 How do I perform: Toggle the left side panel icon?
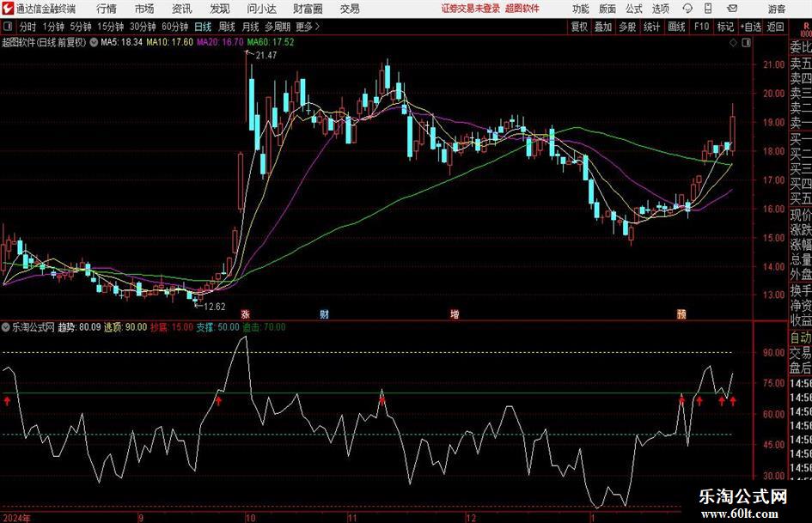click(x=7, y=26)
